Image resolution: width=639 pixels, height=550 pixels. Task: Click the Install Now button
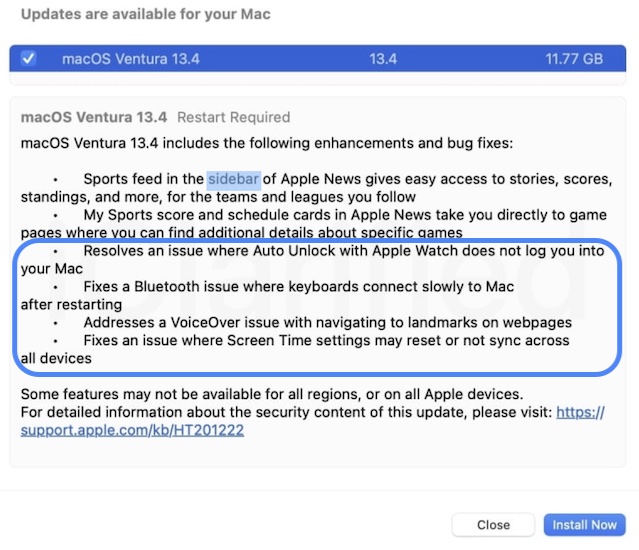(x=584, y=525)
